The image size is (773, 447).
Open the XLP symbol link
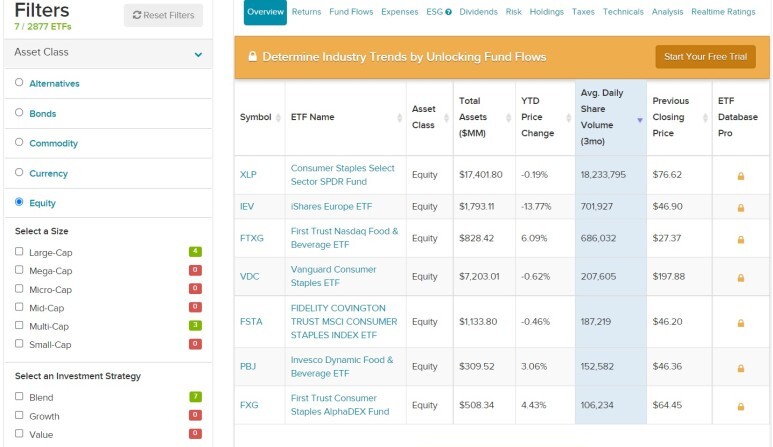click(248, 175)
